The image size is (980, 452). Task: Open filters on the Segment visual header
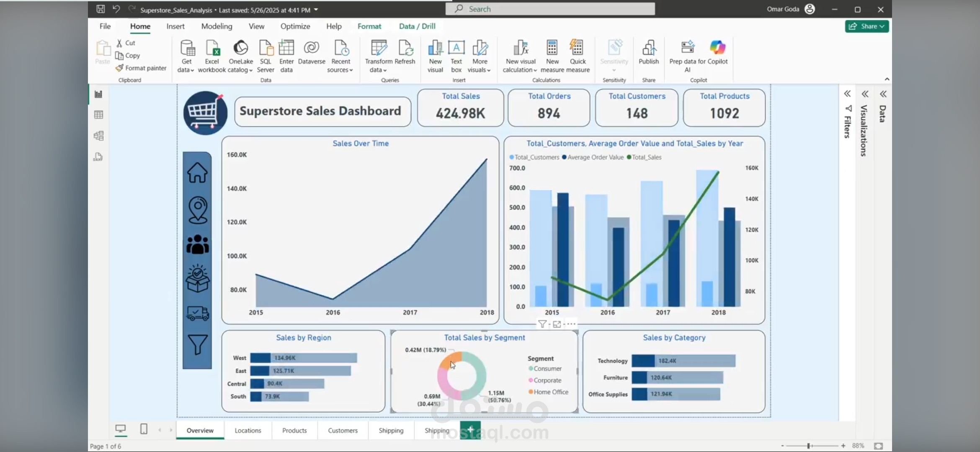(x=542, y=324)
